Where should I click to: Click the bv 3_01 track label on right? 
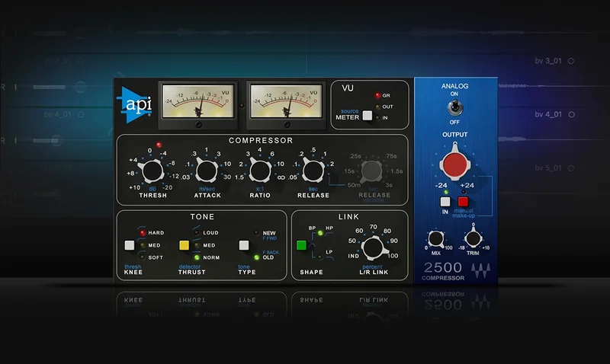(548, 61)
